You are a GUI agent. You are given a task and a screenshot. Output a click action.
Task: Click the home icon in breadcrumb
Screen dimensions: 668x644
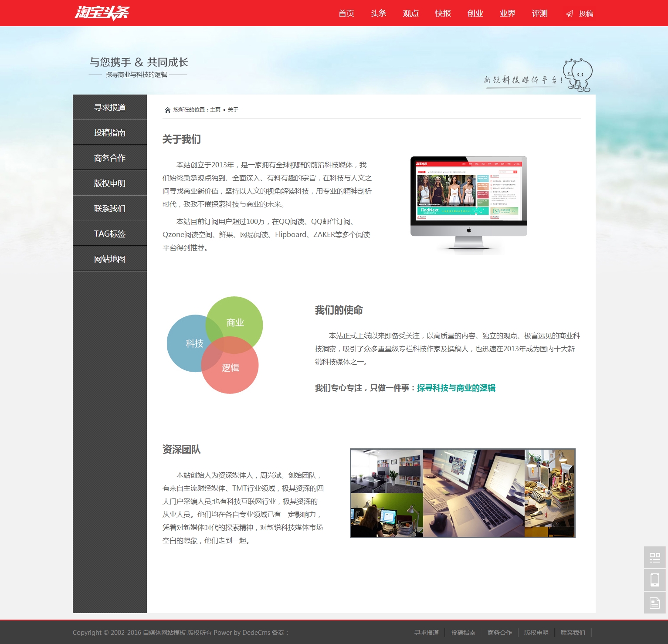[167, 110]
